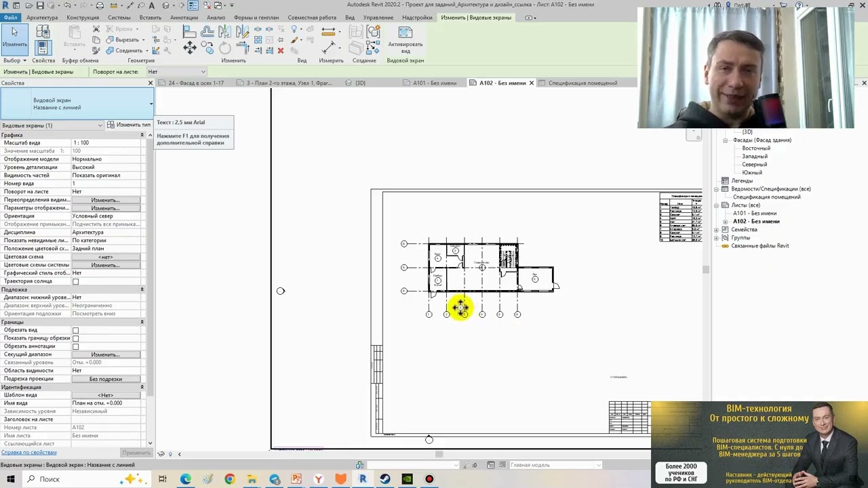Click the Aligned Dimension tool in Измерить
868x488 pixels.
coord(328,47)
